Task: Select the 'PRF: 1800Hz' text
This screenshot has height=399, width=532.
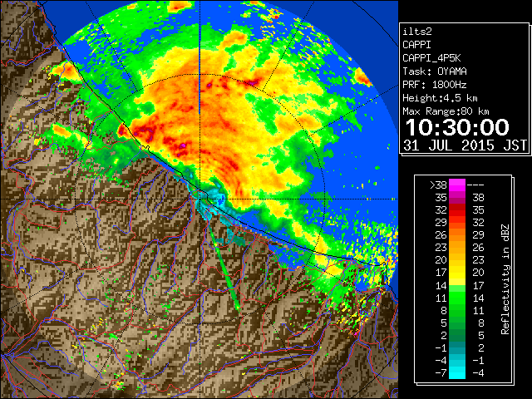Action: (435, 85)
